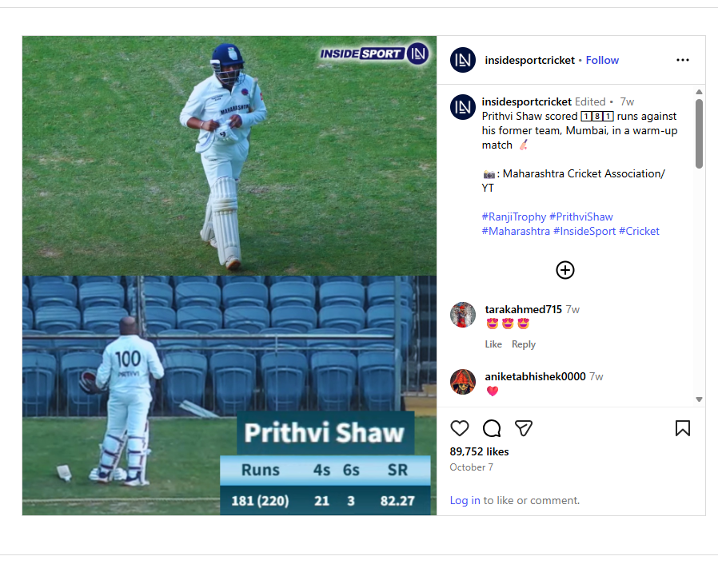
Task: Click the Log in link
Action: (465, 500)
